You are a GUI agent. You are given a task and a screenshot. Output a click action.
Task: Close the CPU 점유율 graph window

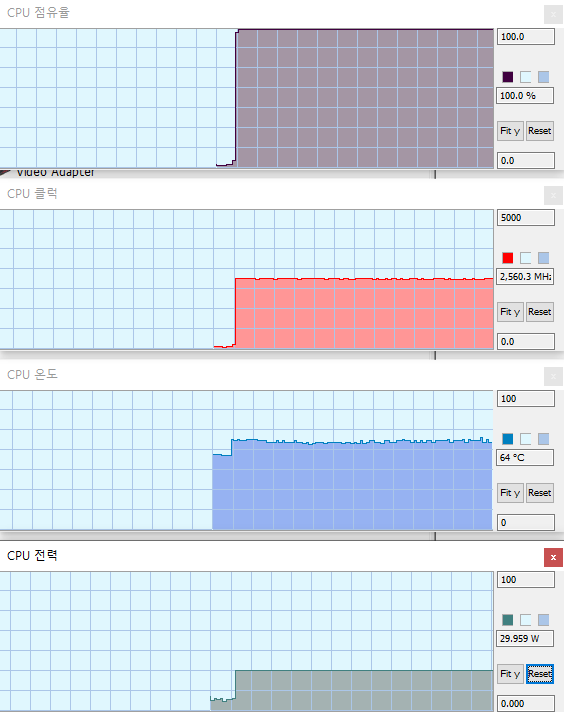tap(553, 14)
